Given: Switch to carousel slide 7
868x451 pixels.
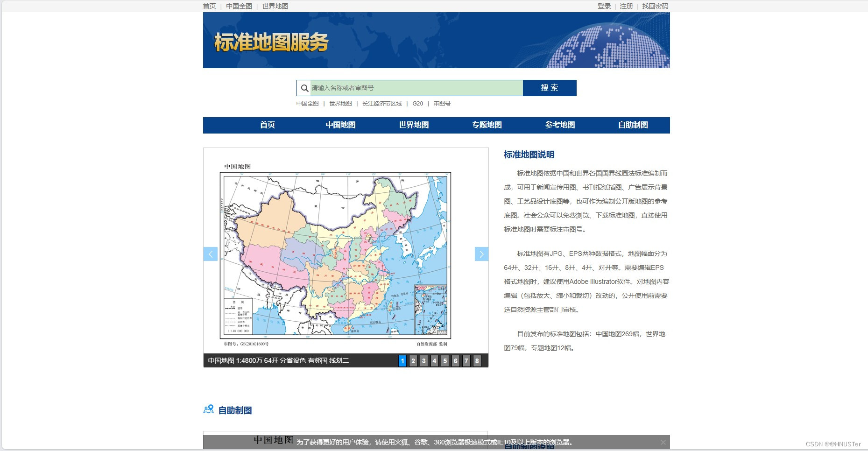Looking at the screenshot, I should (466, 361).
